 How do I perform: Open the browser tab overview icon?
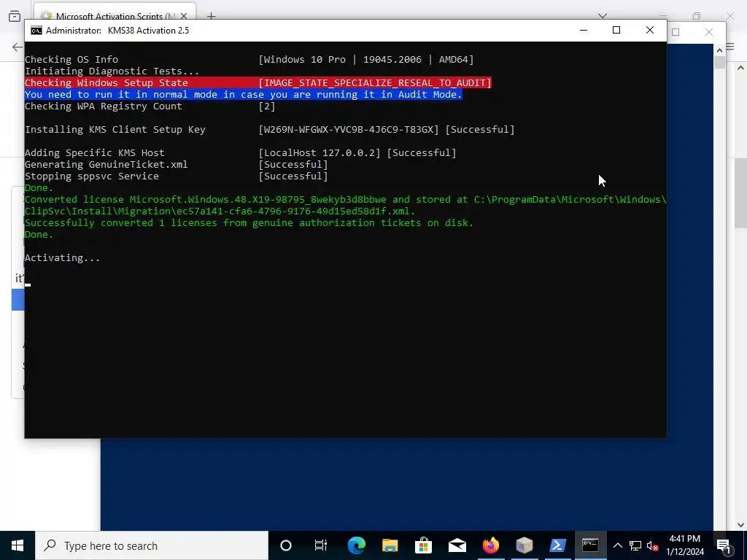tap(15, 16)
